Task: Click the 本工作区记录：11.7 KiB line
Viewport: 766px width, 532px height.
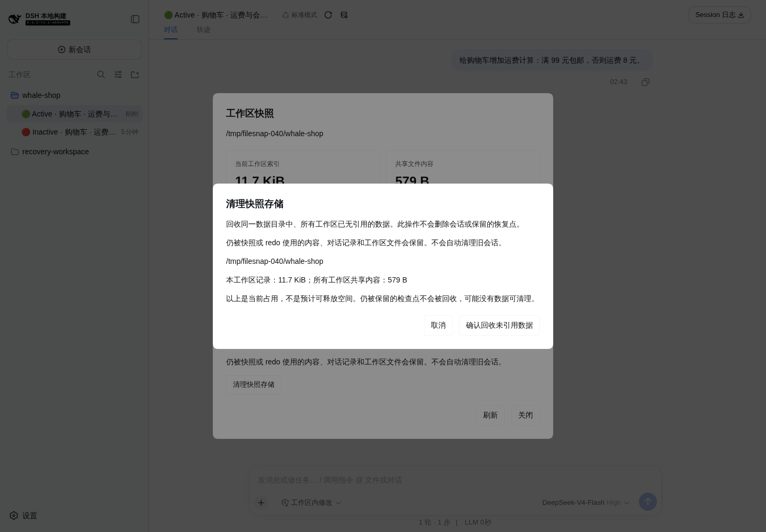Action: click(x=317, y=280)
